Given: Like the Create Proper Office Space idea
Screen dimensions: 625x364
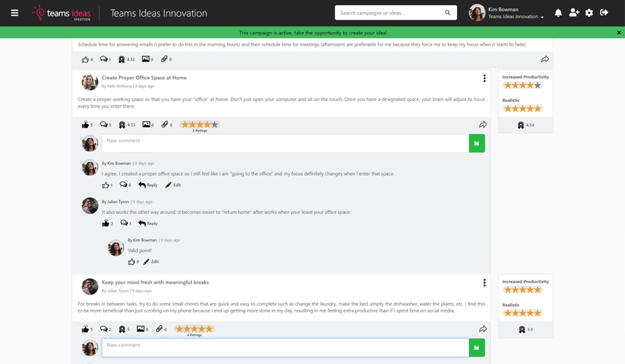Looking at the screenshot, I should click(x=85, y=125).
